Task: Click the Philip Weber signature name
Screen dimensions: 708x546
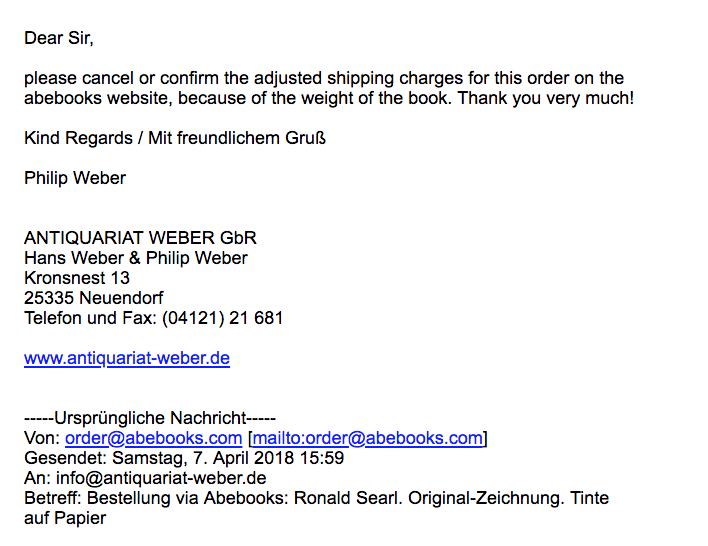Action: 75,178
